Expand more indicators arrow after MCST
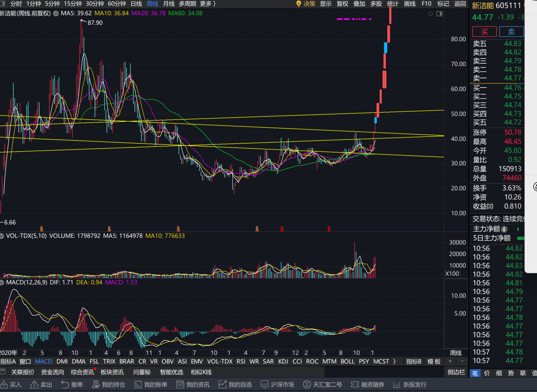 [394, 361]
